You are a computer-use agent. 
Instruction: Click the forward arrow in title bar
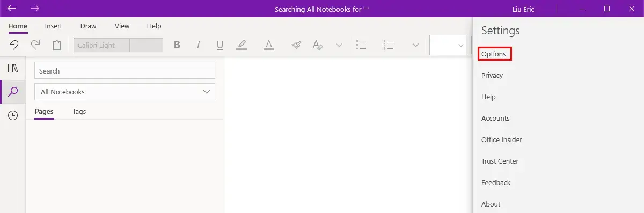(x=35, y=9)
